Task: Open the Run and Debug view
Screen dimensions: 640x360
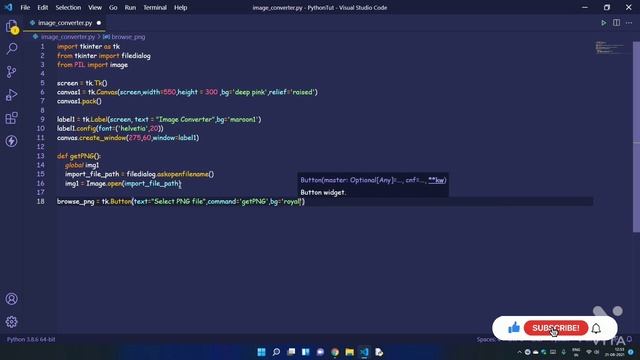Action: click(x=11, y=95)
